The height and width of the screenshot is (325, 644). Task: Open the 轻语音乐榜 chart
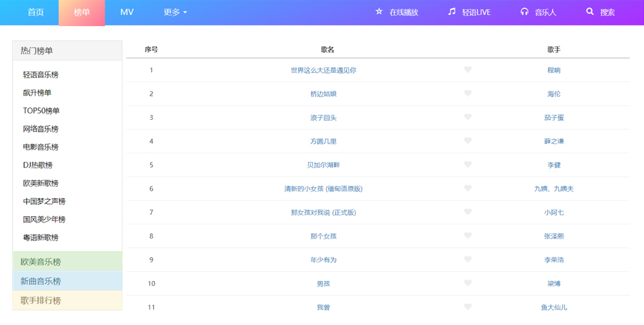click(x=41, y=75)
